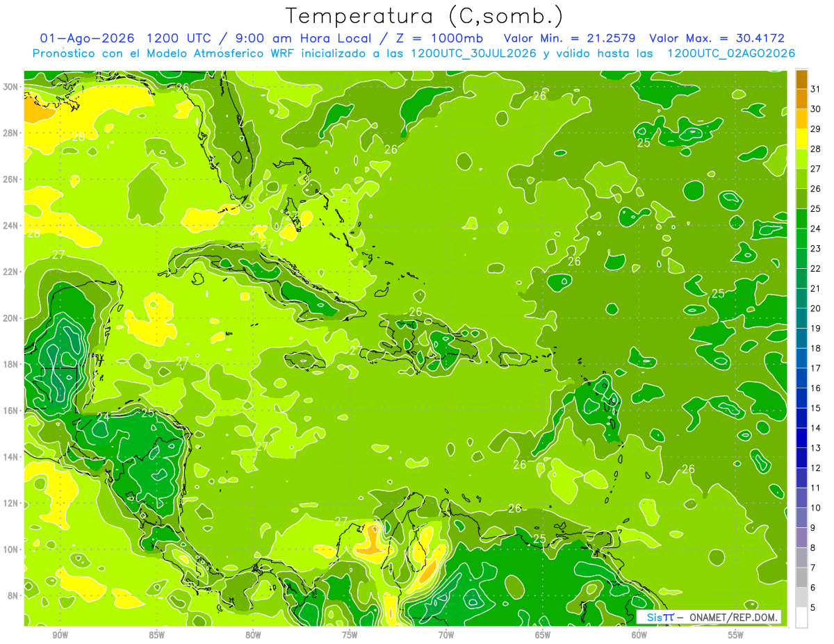Image resolution: width=834 pixels, height=644 pixels.
Task: Click the '8N' latitude axis label
Action: pyautogui.click(x=13, y=595)
